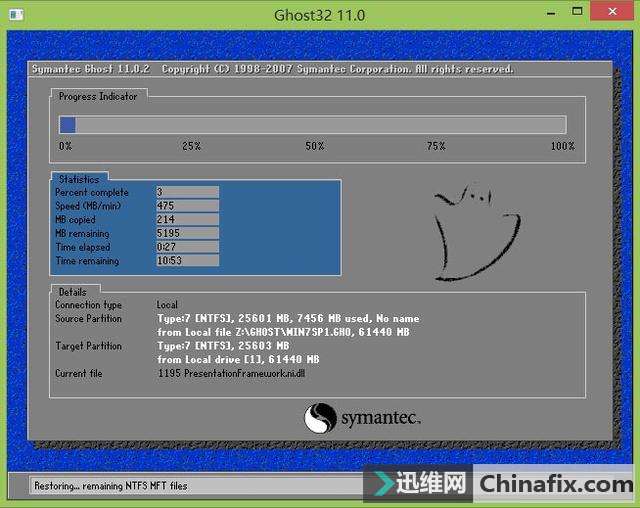The image size is (640, 508).
Task: Minimize the Ghost32 11.0 window
Action: [551, 13]
